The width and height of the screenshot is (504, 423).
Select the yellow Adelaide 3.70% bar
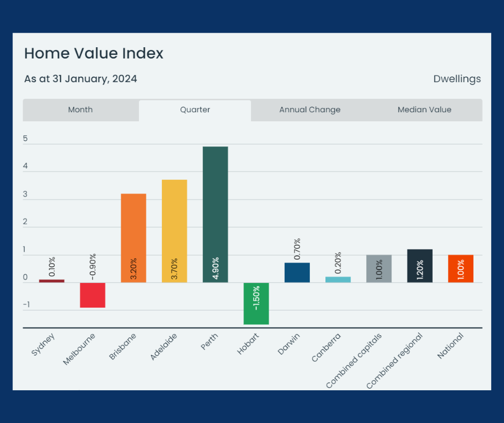coord(174,231)
